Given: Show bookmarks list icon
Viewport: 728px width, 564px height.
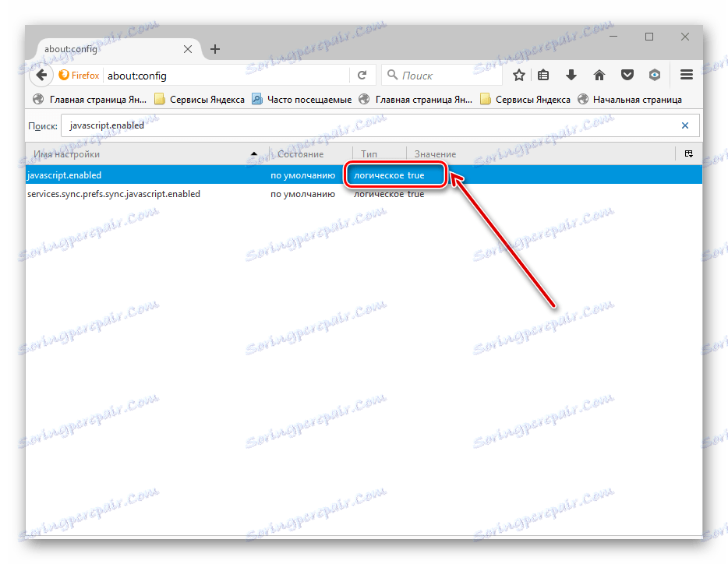Looking at the screenshot, I should click(543, 76).
